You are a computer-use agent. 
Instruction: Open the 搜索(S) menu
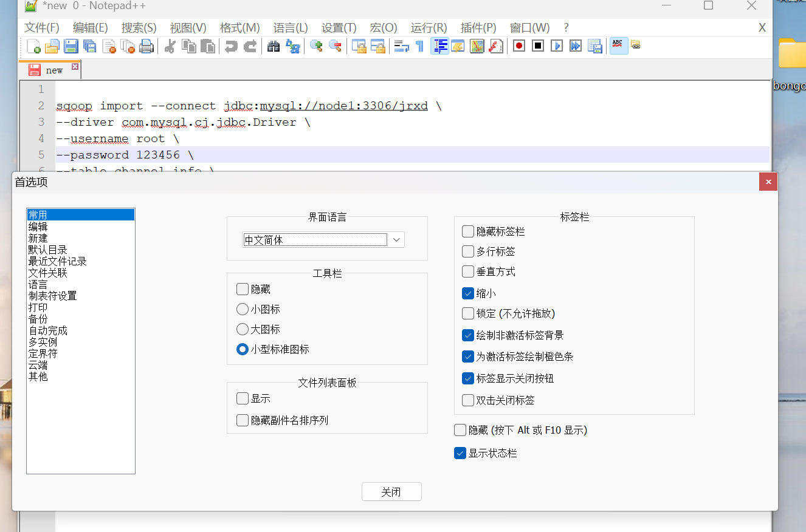139,28
